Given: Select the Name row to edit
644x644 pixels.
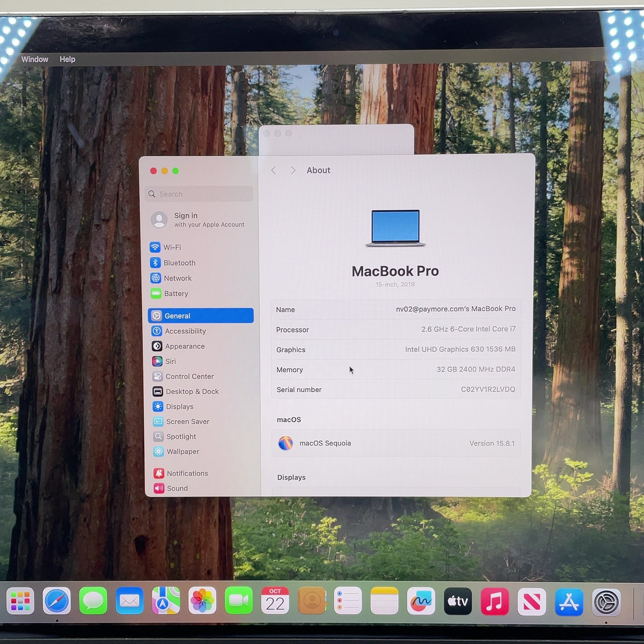Looking at the screenshot, I should point(396,310).
